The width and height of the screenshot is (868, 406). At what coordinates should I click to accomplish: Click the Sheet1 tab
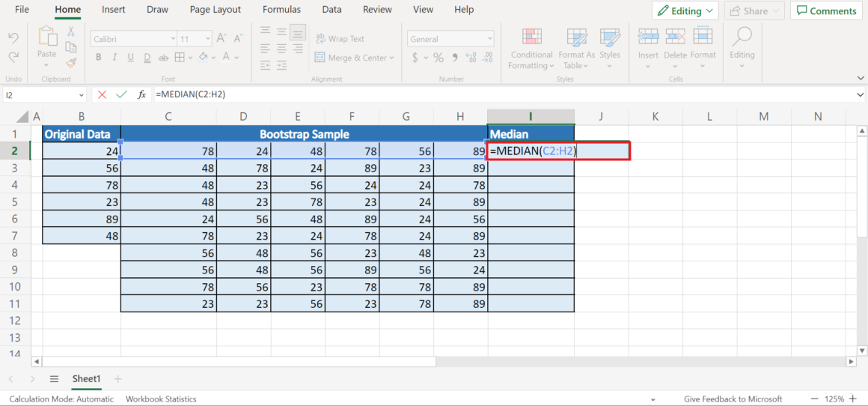tap(86, 379)
